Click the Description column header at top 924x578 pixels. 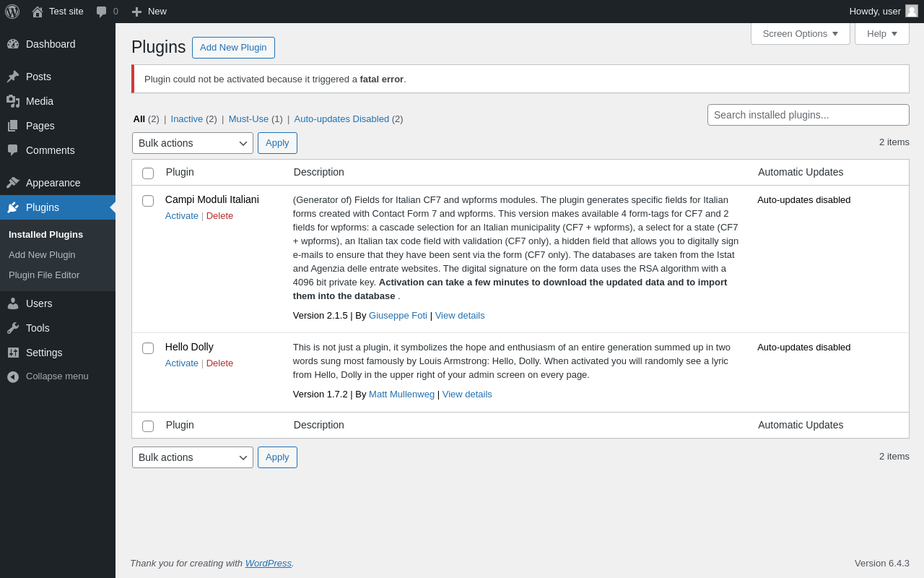click(x=319, y=172)
